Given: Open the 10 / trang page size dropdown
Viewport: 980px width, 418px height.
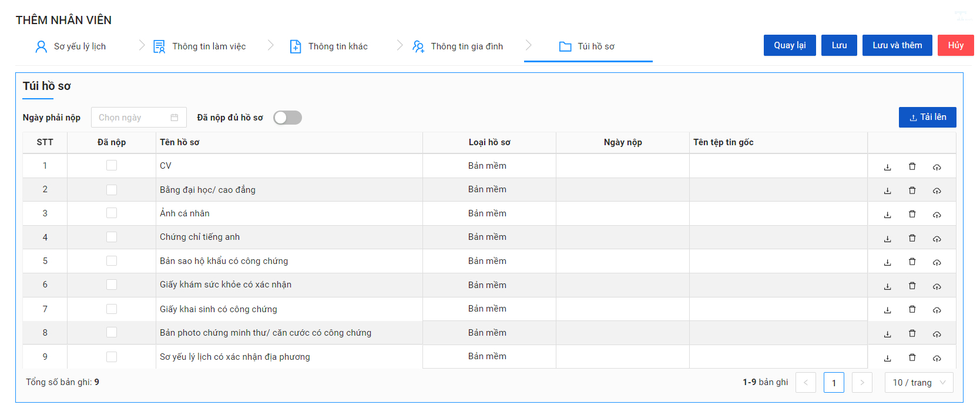Looking at the screenshot, I should point(919,383).
